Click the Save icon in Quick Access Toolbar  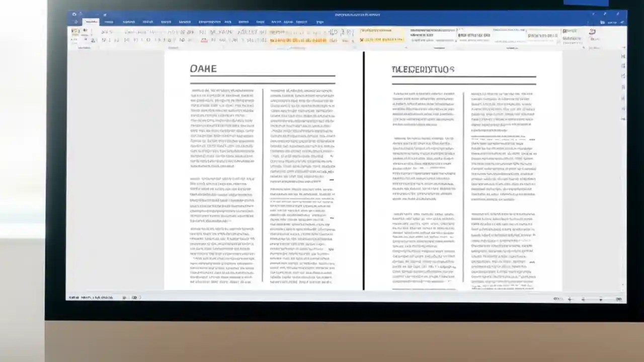point(73,15)
